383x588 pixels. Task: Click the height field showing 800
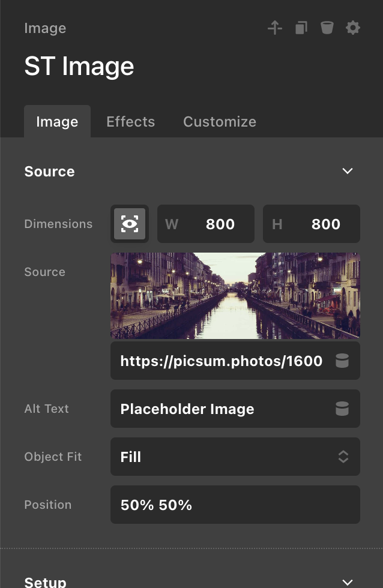(x=312, y=224)
